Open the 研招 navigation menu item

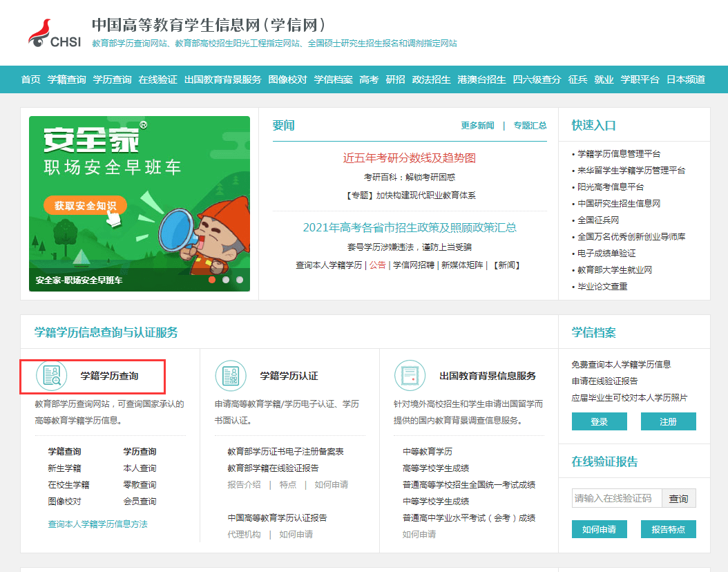pos(395,79)
